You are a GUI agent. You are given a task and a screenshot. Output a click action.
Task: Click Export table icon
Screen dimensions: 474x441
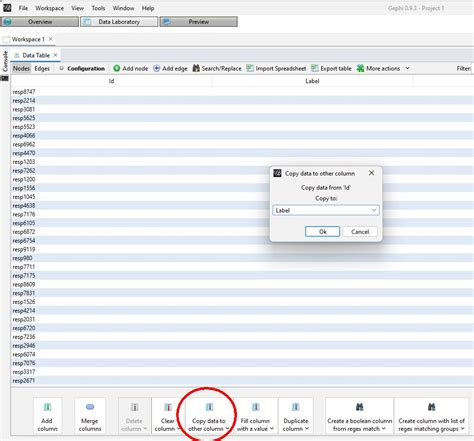click(x=315, y=68)
